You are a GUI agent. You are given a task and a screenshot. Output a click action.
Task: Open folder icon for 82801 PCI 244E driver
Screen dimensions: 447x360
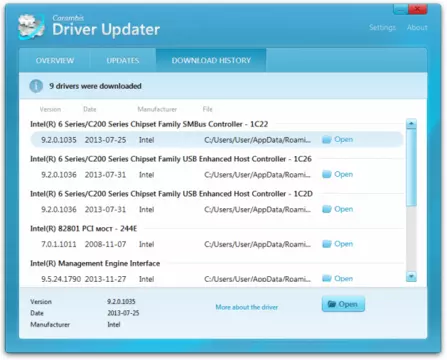pyautogui.click(x=327, y=244)
